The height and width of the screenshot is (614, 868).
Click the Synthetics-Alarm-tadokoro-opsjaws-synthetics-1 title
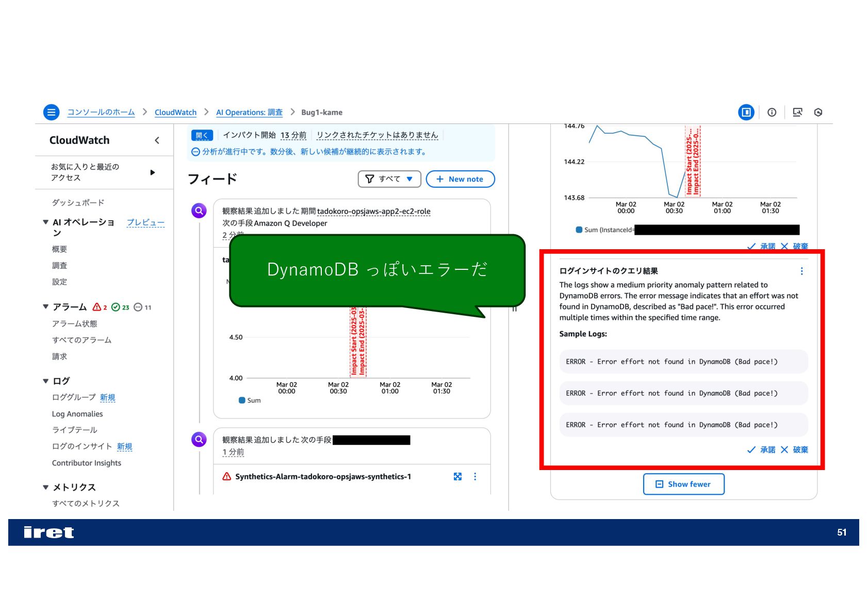click(323, 476)
